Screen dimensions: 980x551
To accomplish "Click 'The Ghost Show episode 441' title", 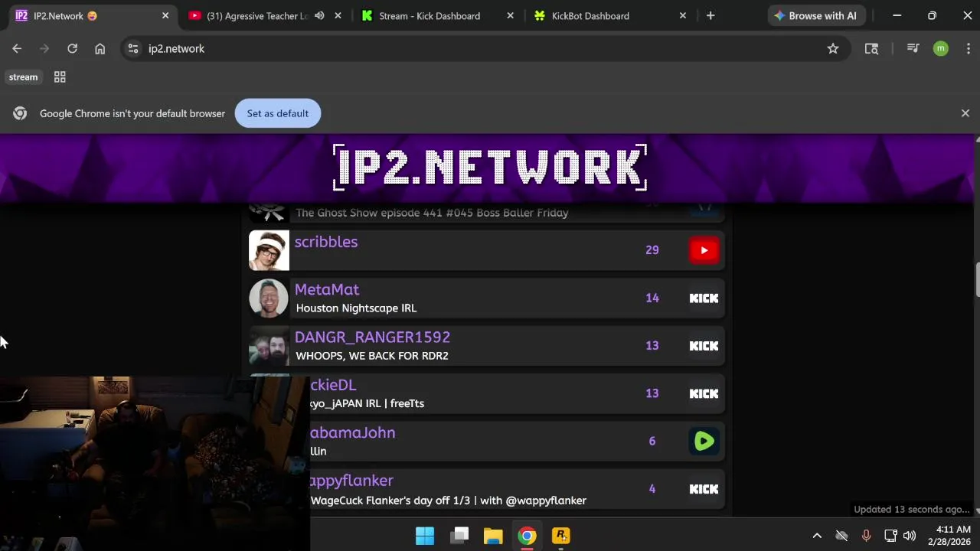I will 432,213.
